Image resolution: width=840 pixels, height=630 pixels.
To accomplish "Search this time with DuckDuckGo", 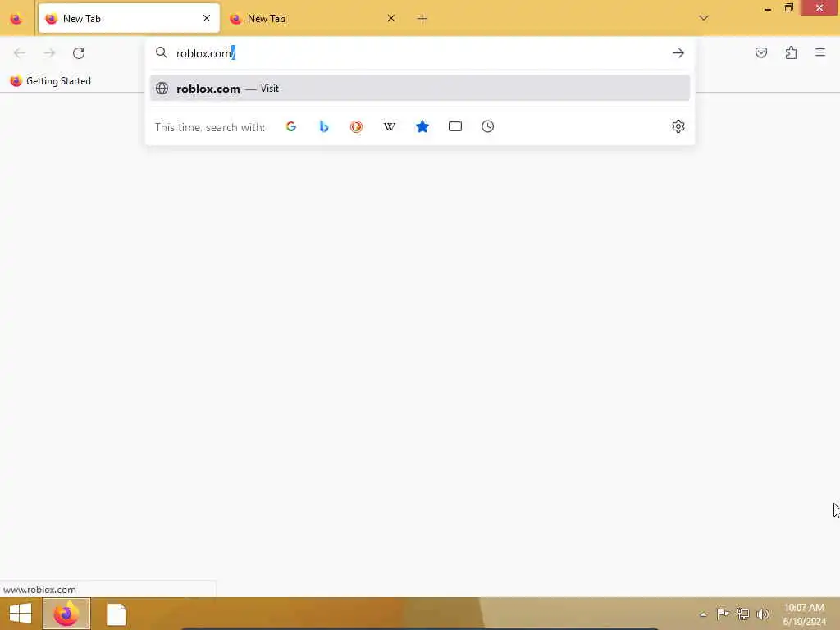I will (356, 126).
